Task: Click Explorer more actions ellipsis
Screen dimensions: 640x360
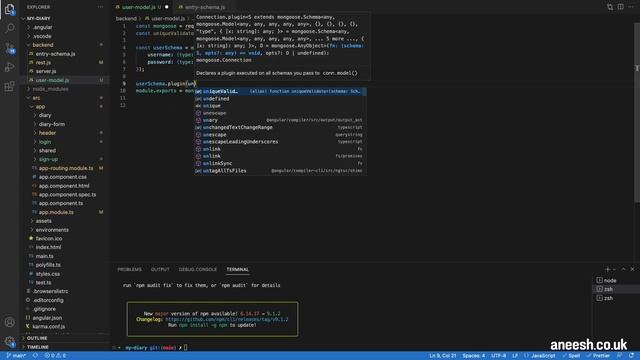Action: coord(100,7)
